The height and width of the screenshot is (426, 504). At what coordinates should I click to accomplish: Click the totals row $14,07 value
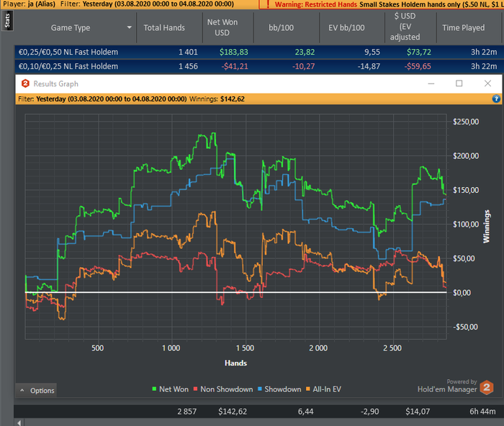(418, 412)
